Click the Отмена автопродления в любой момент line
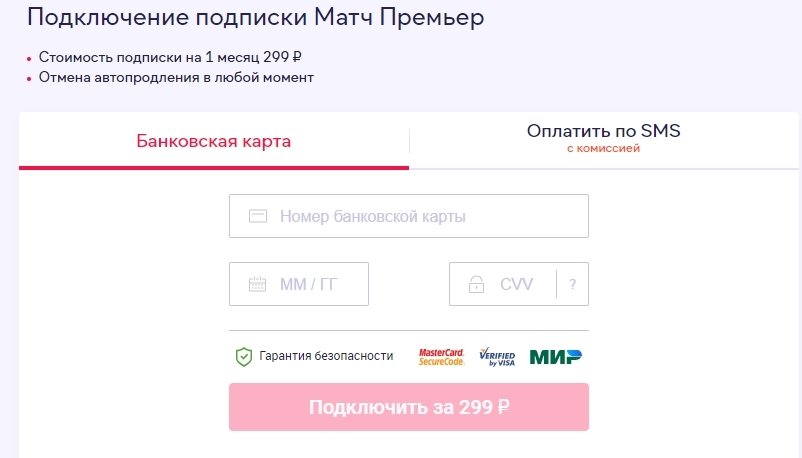Viewport: 802px width, 458px height. pyautogui.click(x=176, y=77)
